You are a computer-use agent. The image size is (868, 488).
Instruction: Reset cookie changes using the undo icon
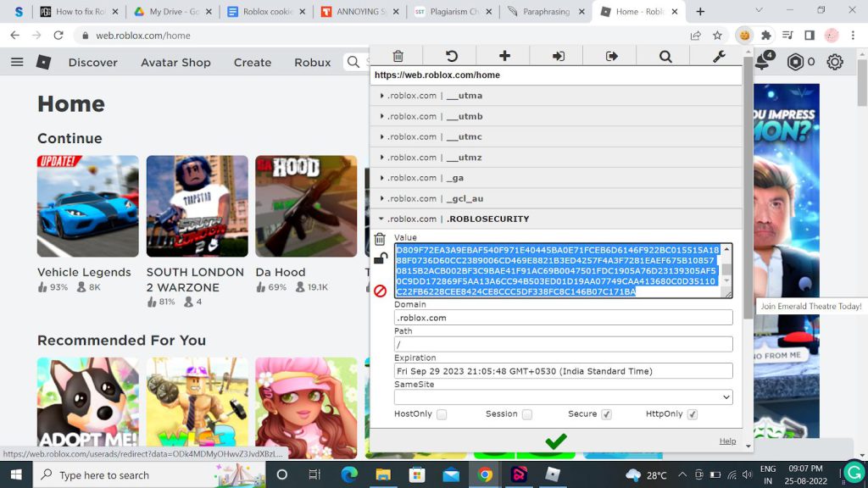click(450, 54)
